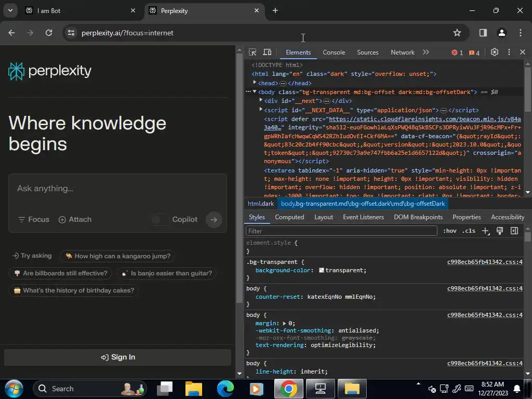
Task: Select 'Is banjo easier than guitar?' suggestion
Action: pyautogui.click(x=166, y=273)
